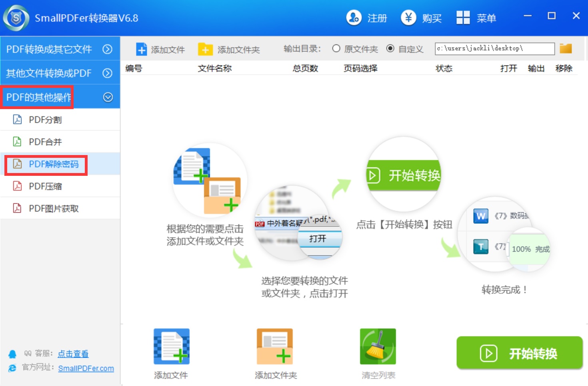588x386 pixels.
Task: Select PDF解除密码 in sidebar
Action: (60, 164)
